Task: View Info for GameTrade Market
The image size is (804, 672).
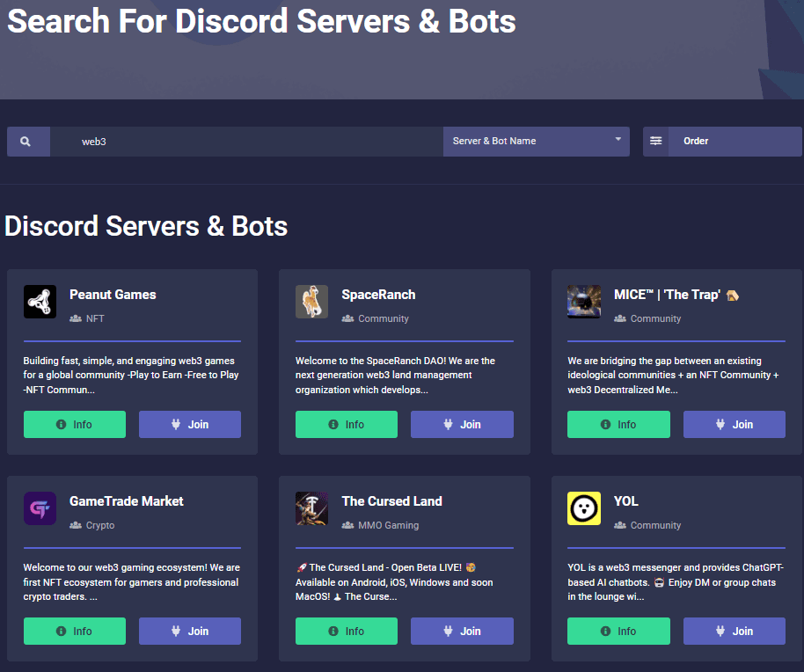Action: point(75,631)
